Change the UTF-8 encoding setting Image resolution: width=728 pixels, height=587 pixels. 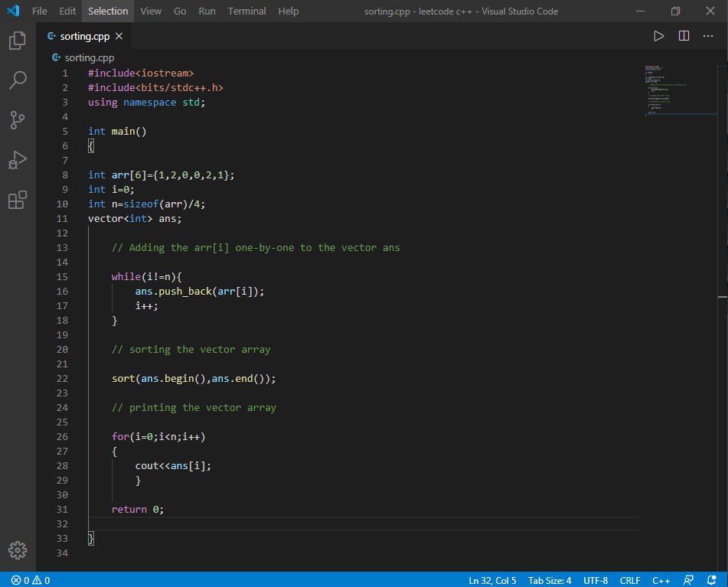click(596, 580)
